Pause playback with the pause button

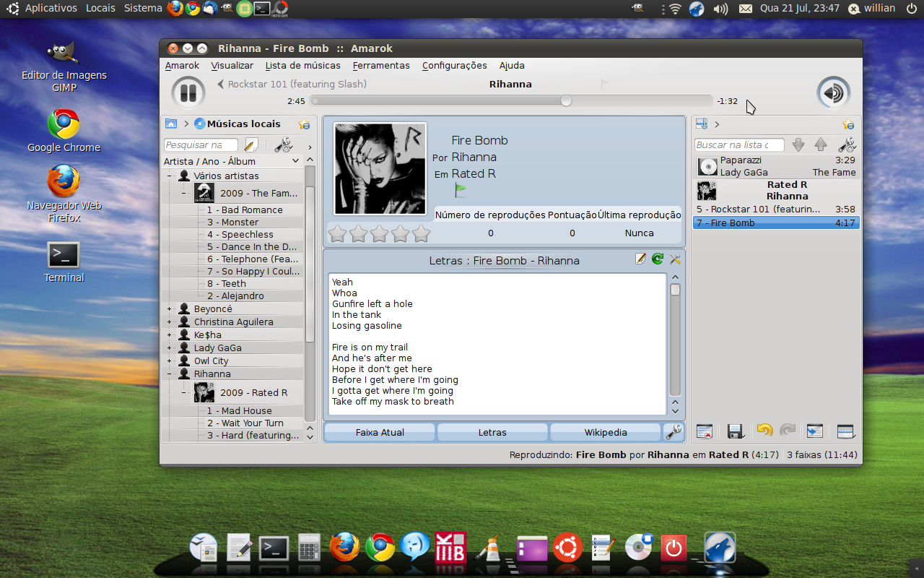coord(188,92)
